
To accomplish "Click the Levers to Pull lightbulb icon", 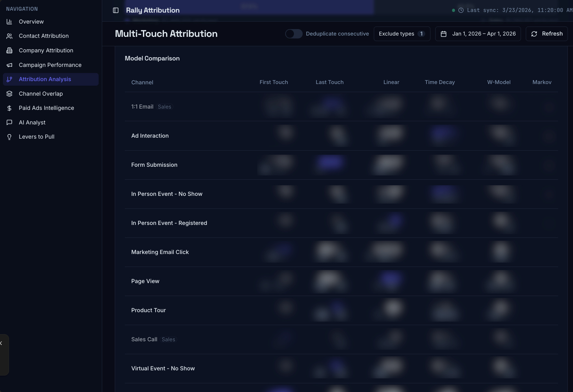I will point(9,137).
